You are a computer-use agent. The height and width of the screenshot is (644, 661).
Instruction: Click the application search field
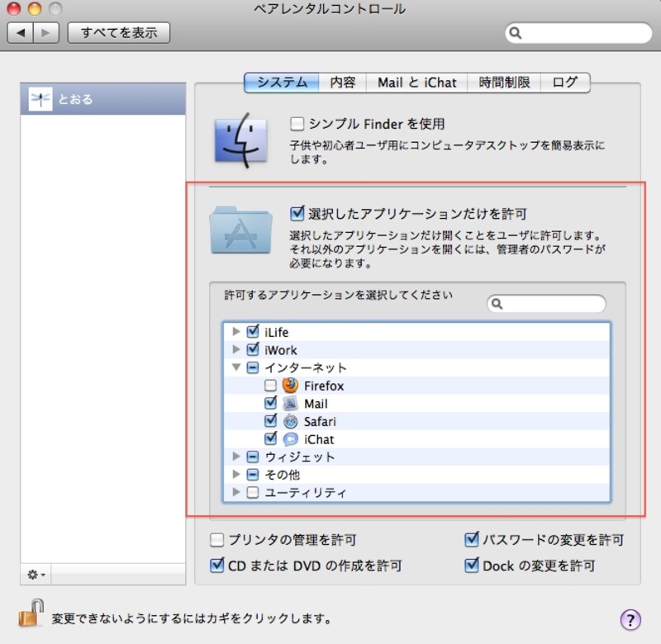tap(545, 304)
